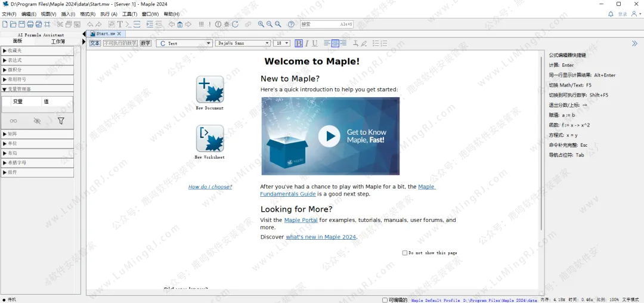Toggle underline formatting
The image size is (644, 303).
point(315,43)
